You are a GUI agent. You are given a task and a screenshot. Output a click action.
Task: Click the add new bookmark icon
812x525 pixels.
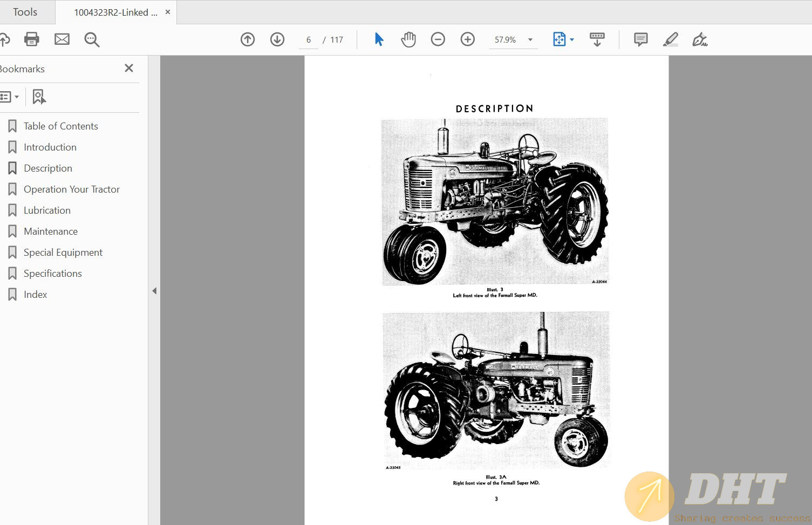click(x=39, y=97)
